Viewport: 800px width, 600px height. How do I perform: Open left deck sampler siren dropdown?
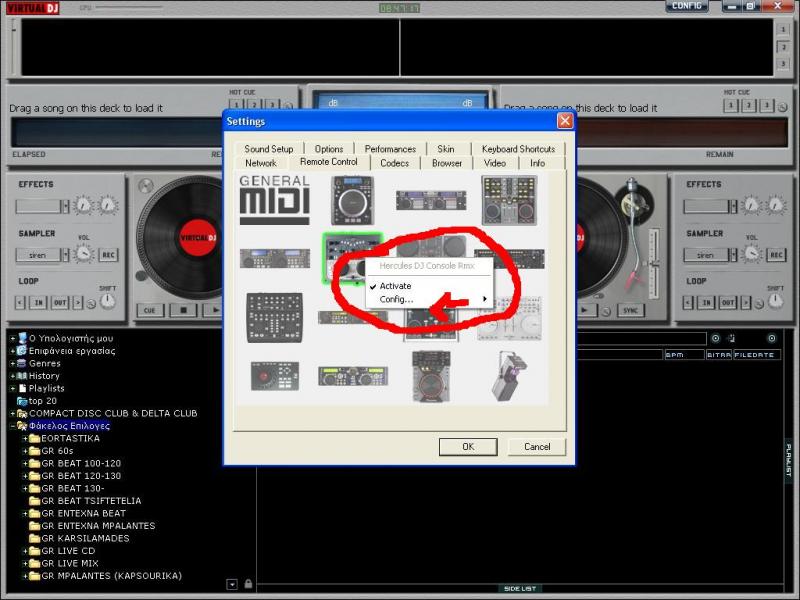(65, 255)
